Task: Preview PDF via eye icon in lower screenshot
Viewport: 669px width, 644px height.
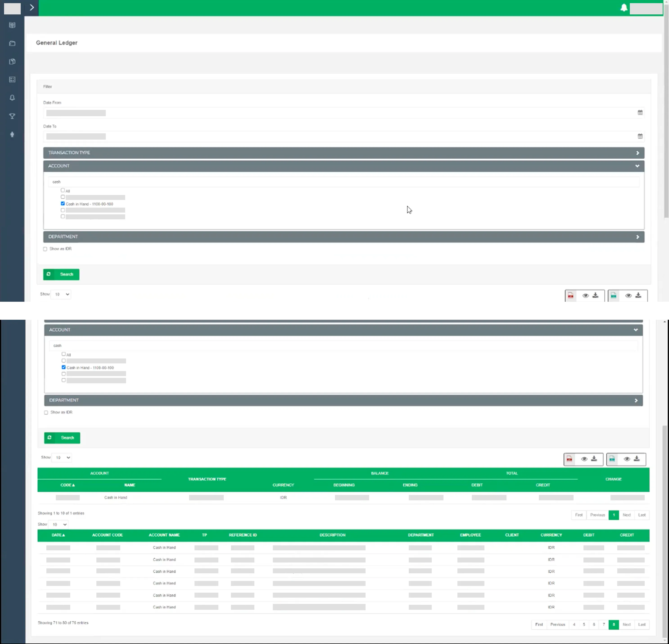Action: coord(584,459)
